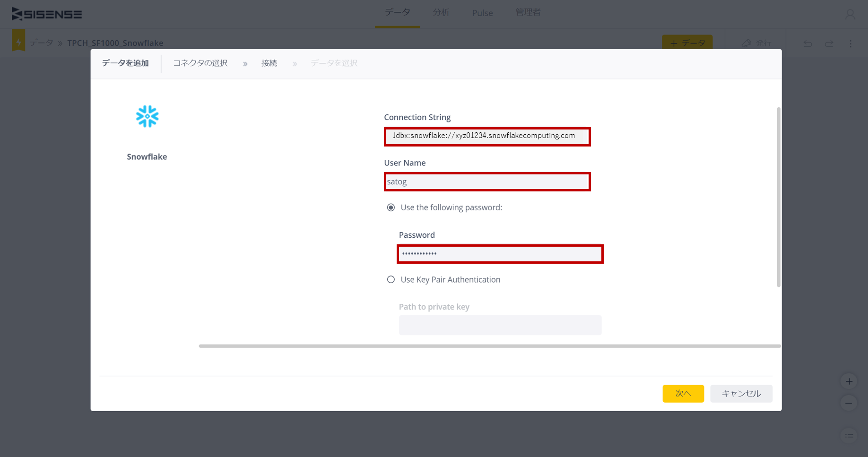868x457 pixels.
Task: Click the データを追加 dialog title
Action: click(x=125, y=63)
